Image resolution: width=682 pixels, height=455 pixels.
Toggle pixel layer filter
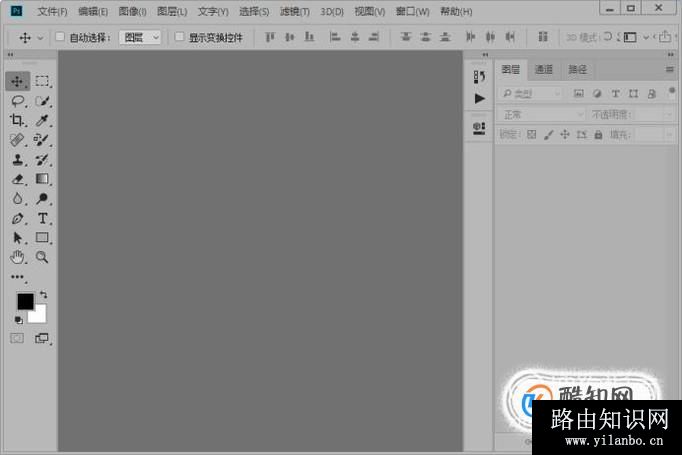tap(578, 93)
